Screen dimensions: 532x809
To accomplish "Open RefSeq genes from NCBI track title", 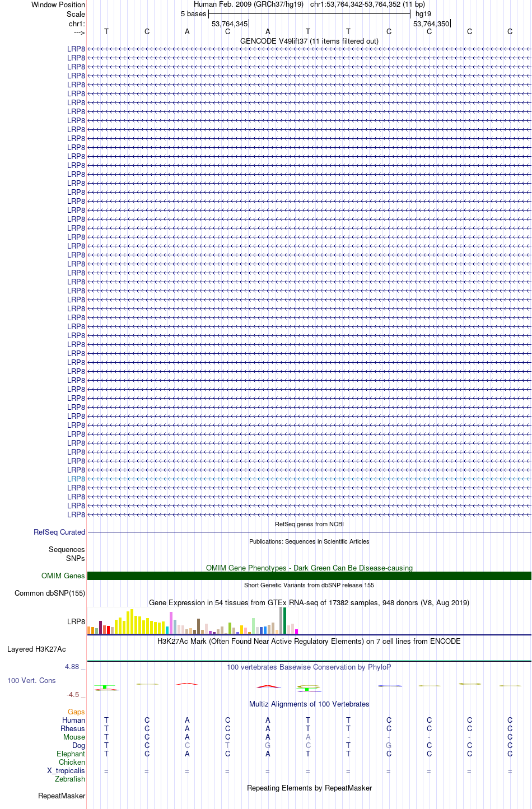I will click(x=309, y=524).
